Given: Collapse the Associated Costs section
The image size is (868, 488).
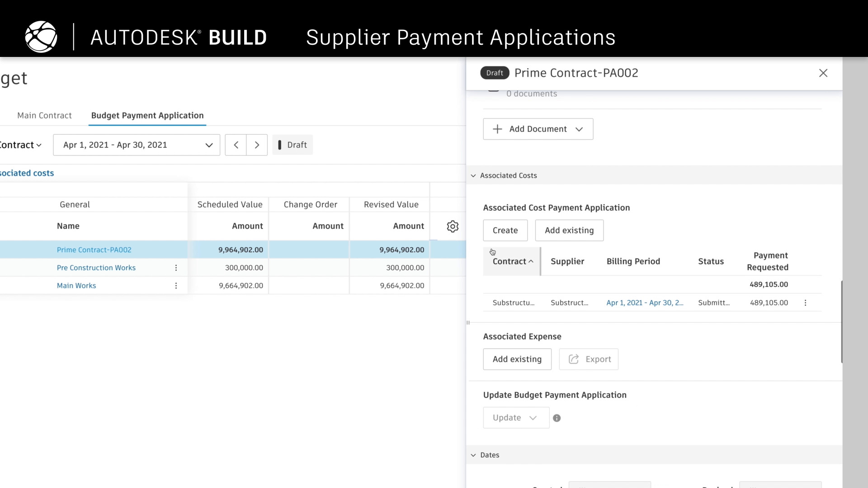Looking at the screenshot, I should (x=473, y=176).
